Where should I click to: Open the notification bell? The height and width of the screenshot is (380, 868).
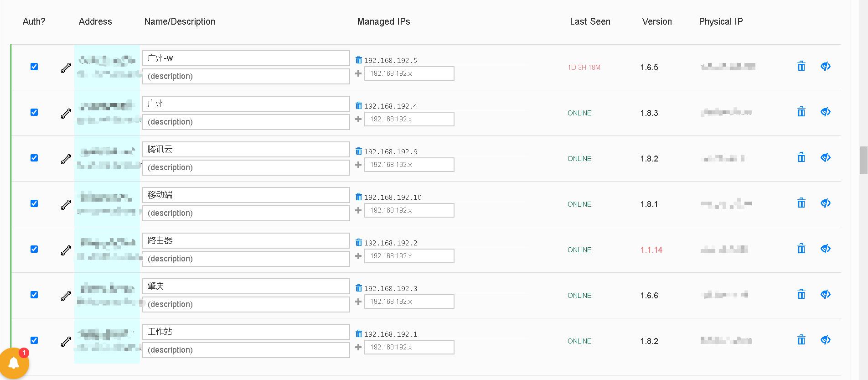pos(14,363)
